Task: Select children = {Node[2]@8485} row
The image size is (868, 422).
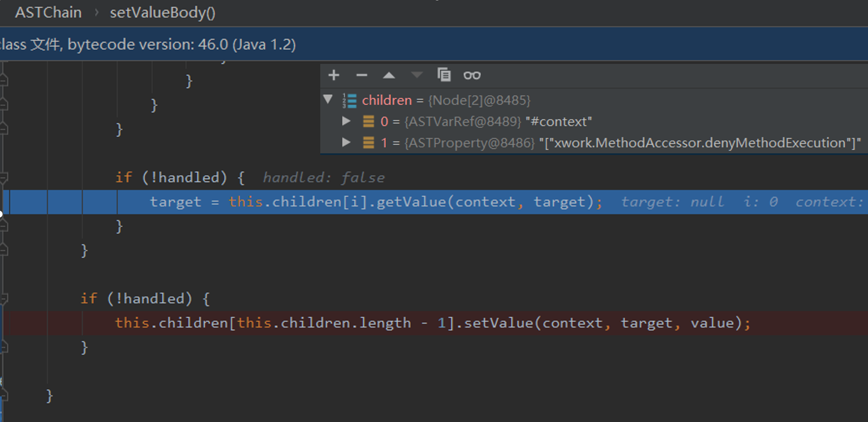Action: (x=594, y=100)
